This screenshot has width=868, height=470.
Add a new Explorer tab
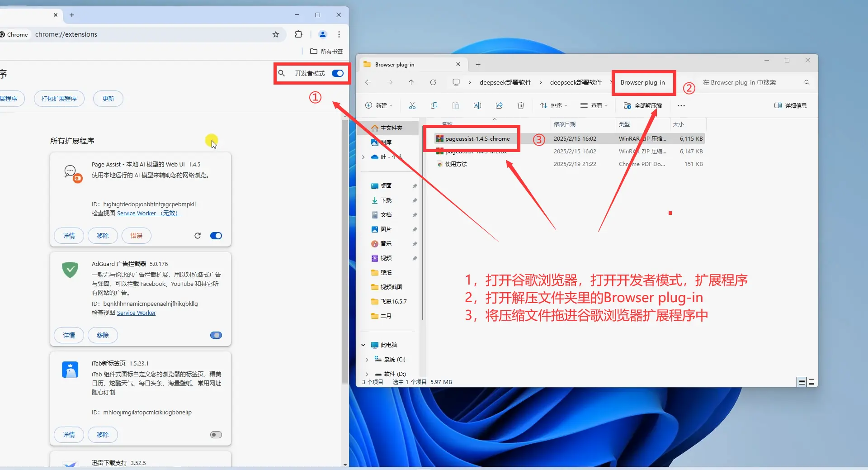tap(478, 65)
